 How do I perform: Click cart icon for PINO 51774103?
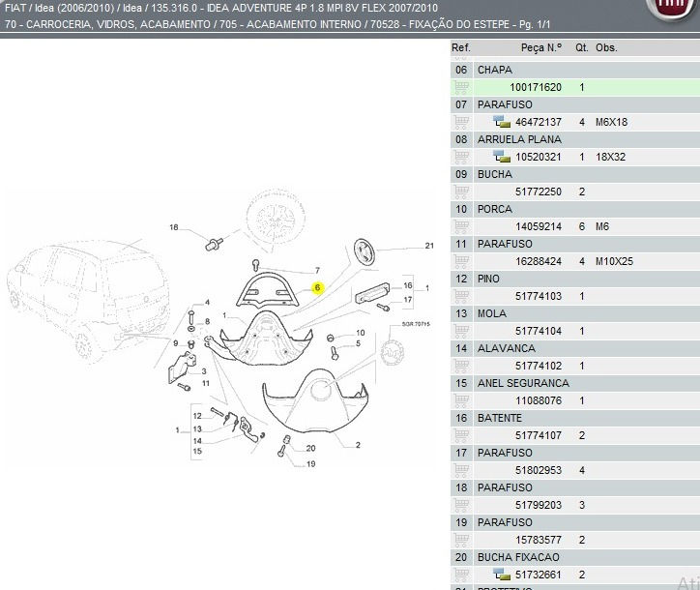click(461, 296)
